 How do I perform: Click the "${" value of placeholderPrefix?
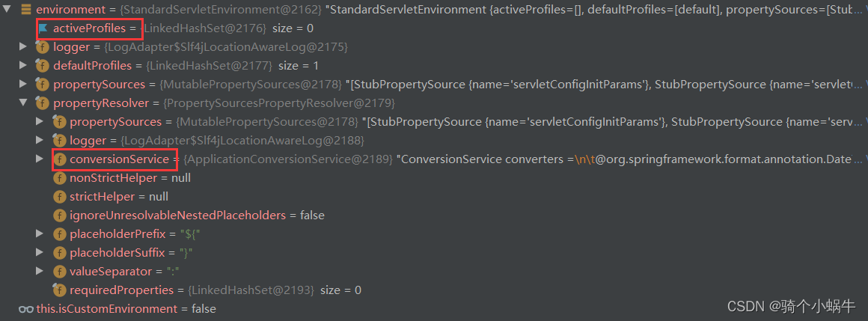coord(189,234)
